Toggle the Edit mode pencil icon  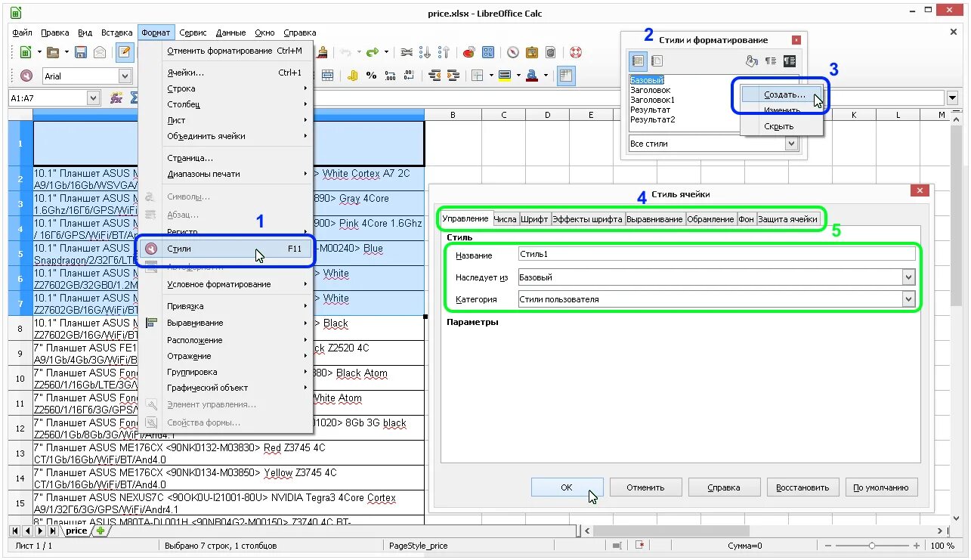[125, 52]
